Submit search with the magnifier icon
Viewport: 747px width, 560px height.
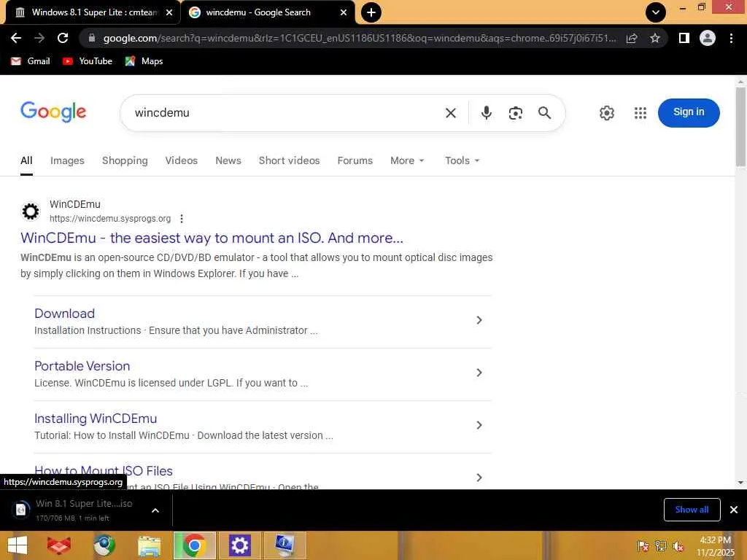coord(544,113)
